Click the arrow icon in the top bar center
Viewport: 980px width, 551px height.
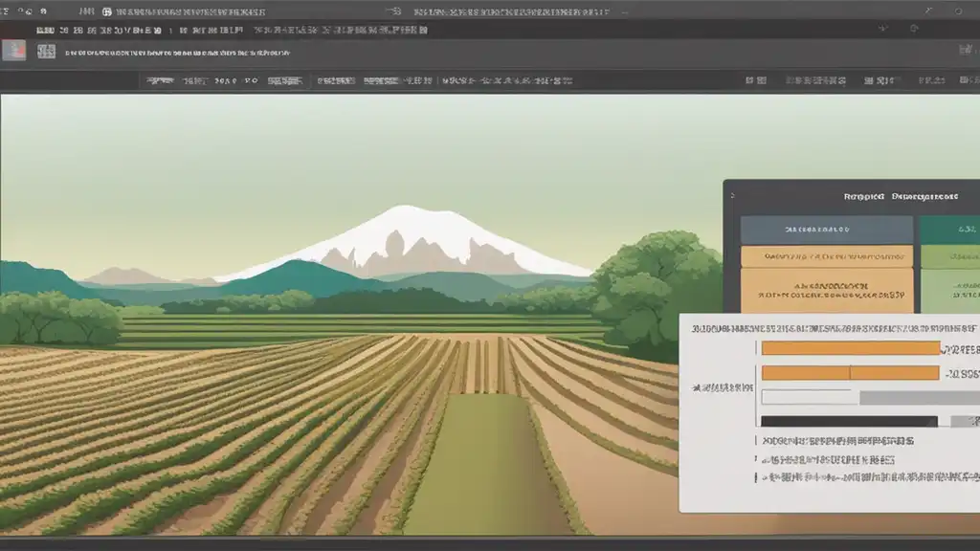tap(394, 11)
